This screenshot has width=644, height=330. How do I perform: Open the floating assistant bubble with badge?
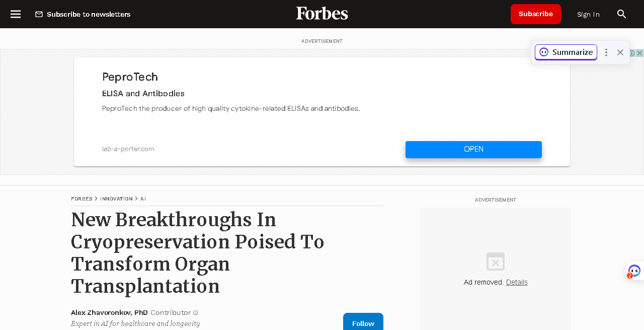634,271
